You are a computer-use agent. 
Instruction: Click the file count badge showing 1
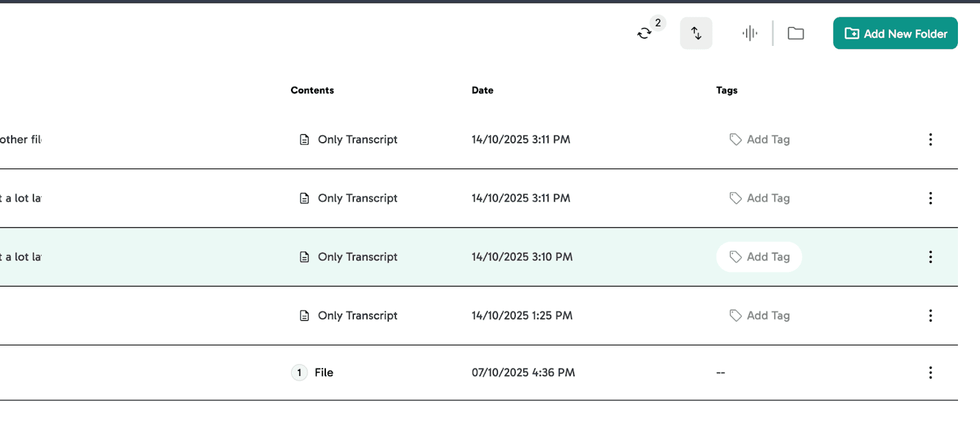click(299, 372)
